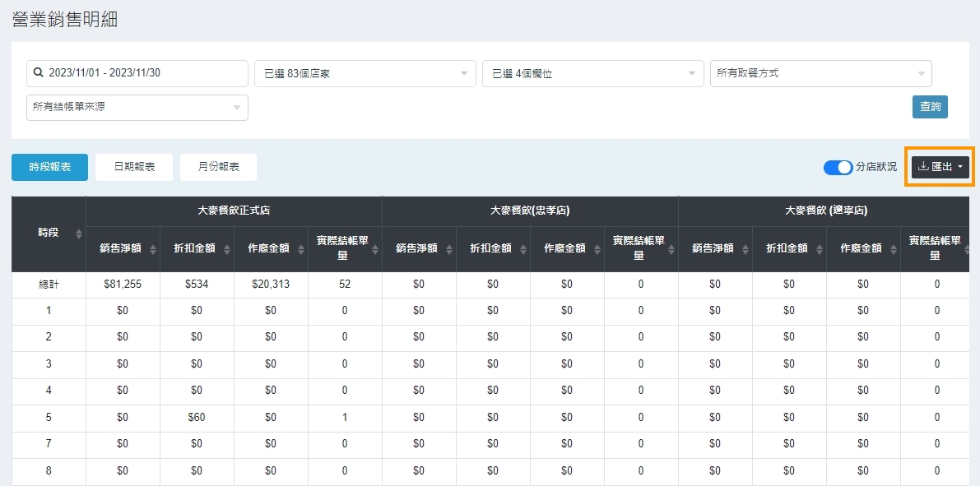Switch to the 月份報表 tab
980x486 pixels.
[218, 167]
